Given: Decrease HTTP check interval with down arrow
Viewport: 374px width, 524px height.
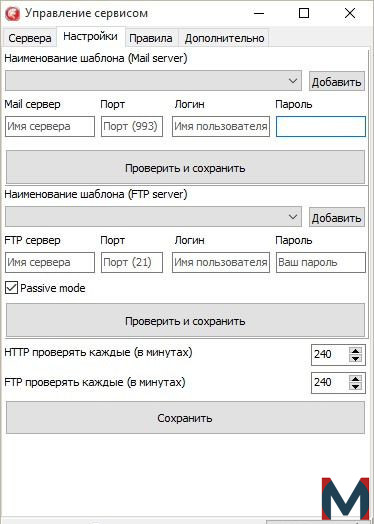Looking at the screenshot, I should coord(355,359).
